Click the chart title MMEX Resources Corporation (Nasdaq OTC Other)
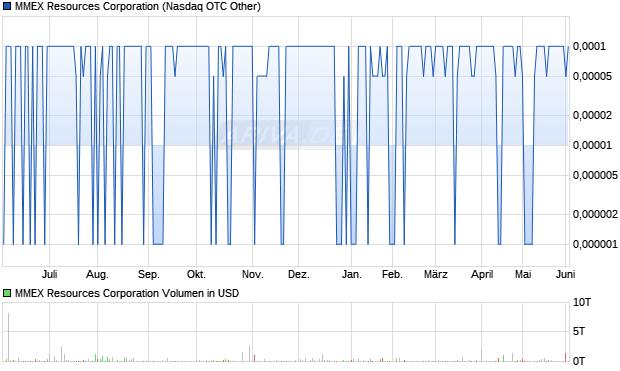620x371 pixels. [138, 7]
